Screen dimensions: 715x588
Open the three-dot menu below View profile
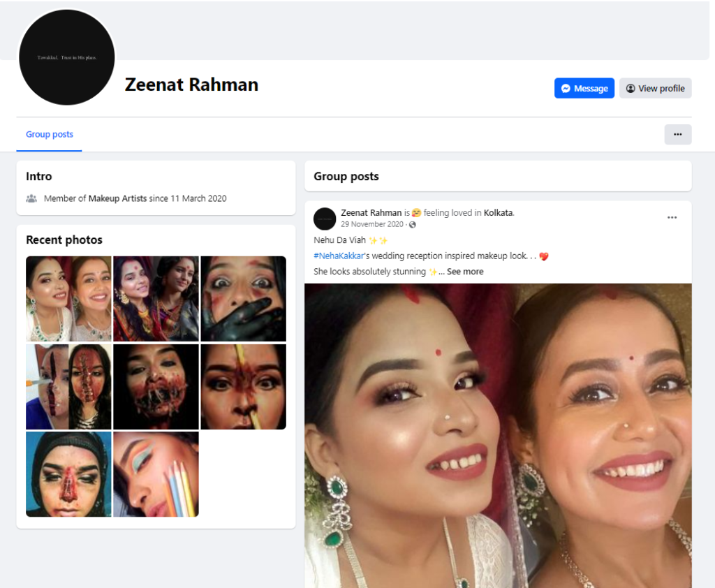coord(677,134)
